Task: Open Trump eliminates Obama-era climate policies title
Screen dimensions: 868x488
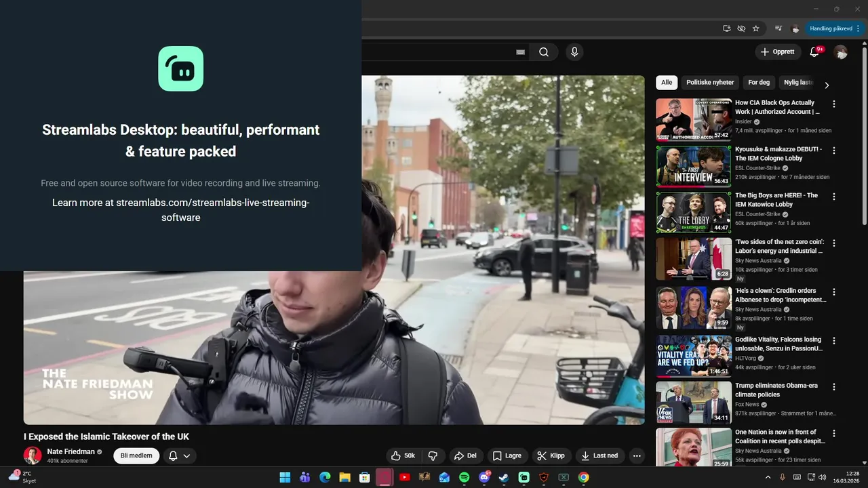Action: 776,390
